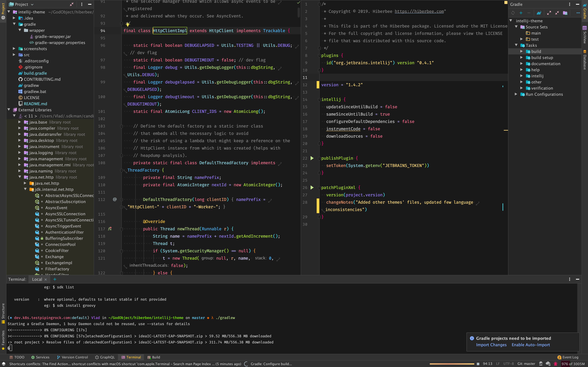588x367 pixels.
Task: Open the Version Control tool tab
Action: coord(72,357)
